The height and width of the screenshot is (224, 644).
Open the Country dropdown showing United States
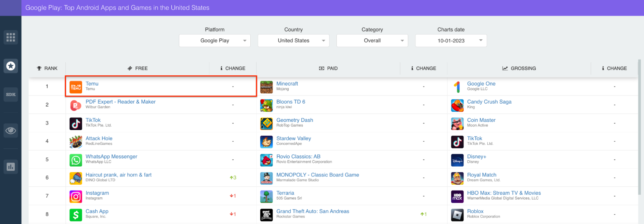pos(293,41)
